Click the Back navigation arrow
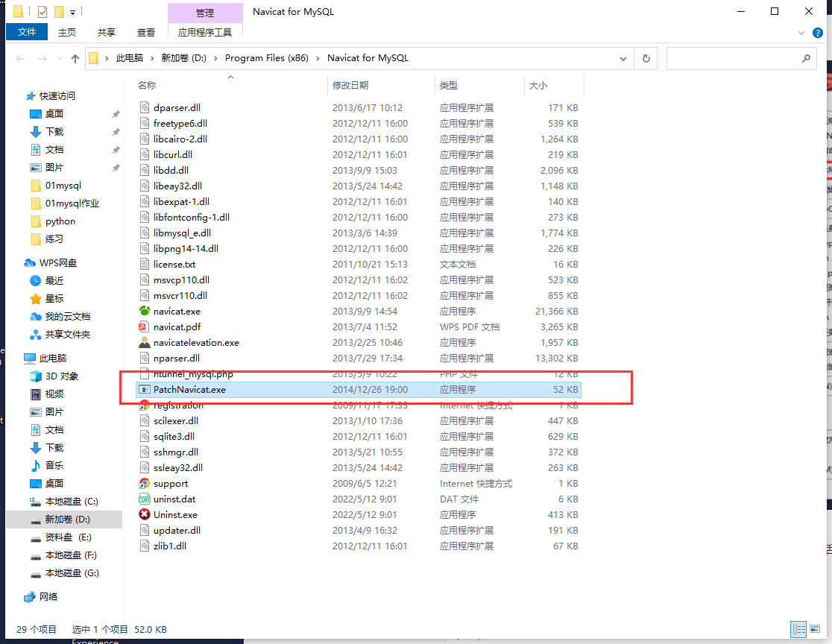The height and width of the screenshot is (644, 832). click(x=20, y=58)
